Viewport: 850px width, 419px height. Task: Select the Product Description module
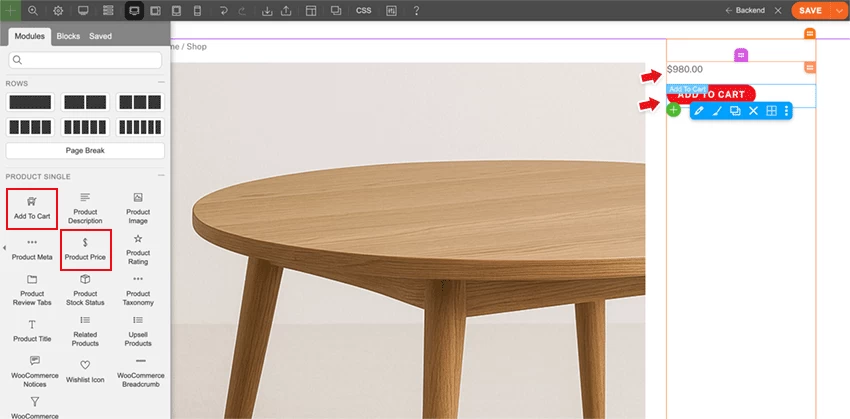[85, 208]
